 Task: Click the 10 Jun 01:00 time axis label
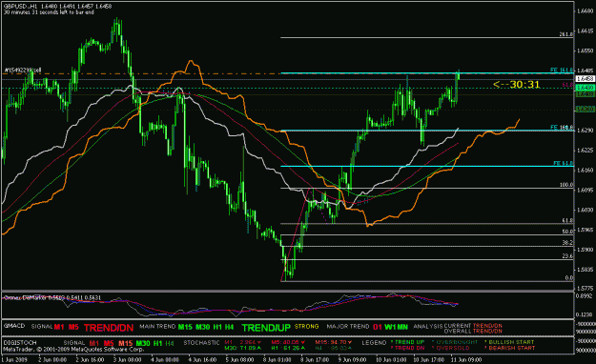(x=391, y=359)
